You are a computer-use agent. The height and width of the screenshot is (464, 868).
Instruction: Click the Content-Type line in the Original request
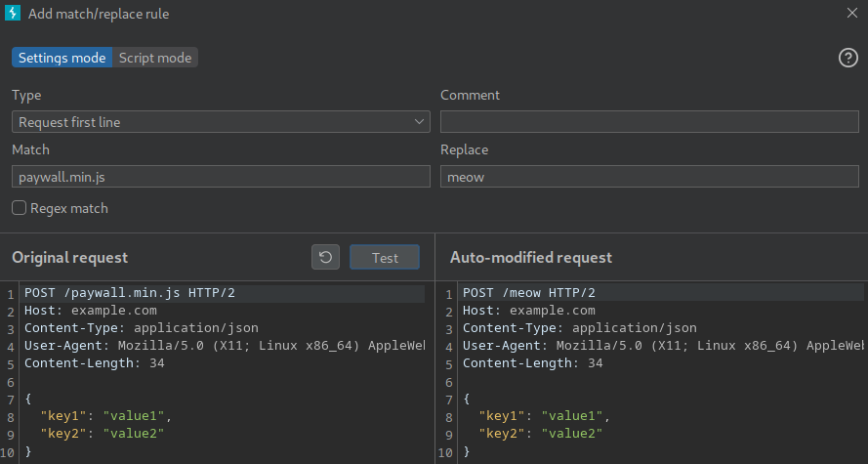point(142,328)
